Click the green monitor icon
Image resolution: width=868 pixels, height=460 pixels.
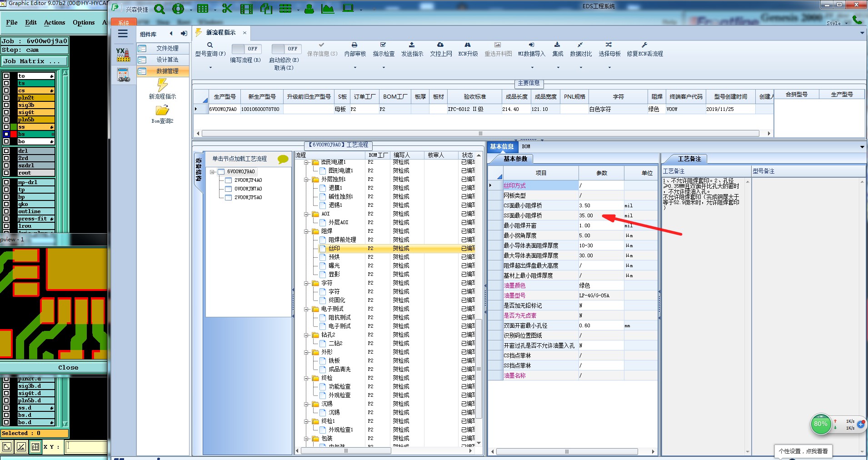click(348, 8)
